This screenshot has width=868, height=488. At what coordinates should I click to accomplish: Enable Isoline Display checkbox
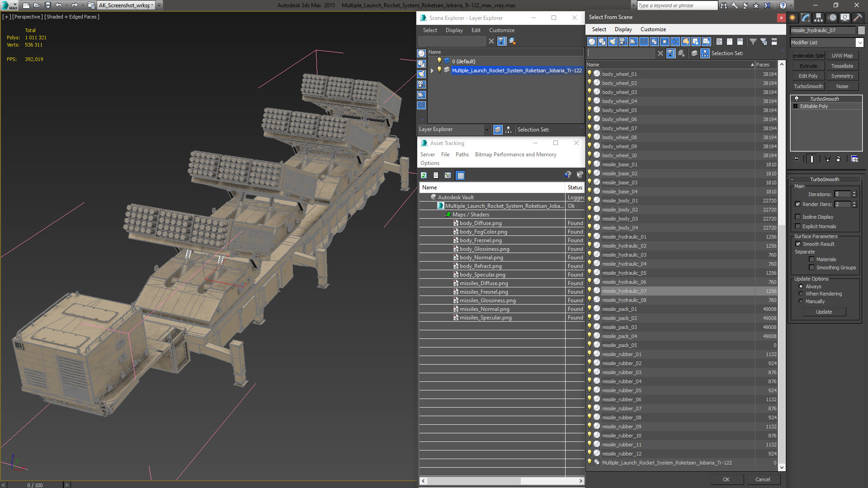click(x=798, y=217)
